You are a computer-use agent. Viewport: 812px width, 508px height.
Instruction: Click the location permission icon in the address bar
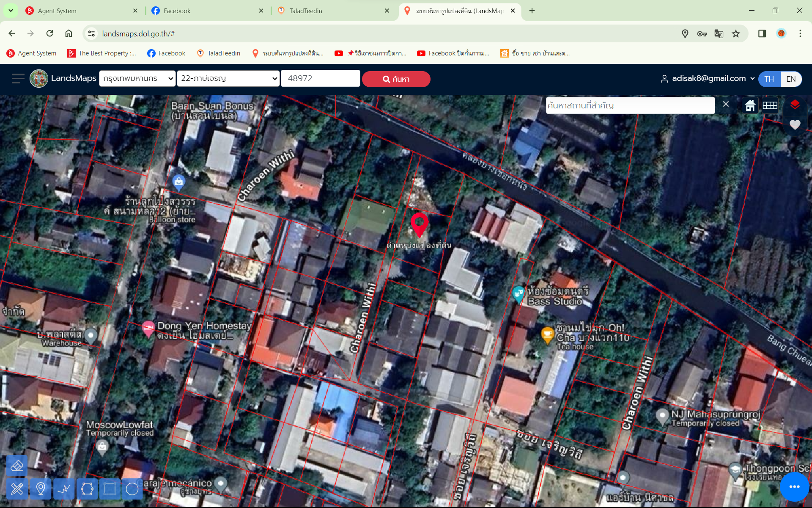[685, 33]
